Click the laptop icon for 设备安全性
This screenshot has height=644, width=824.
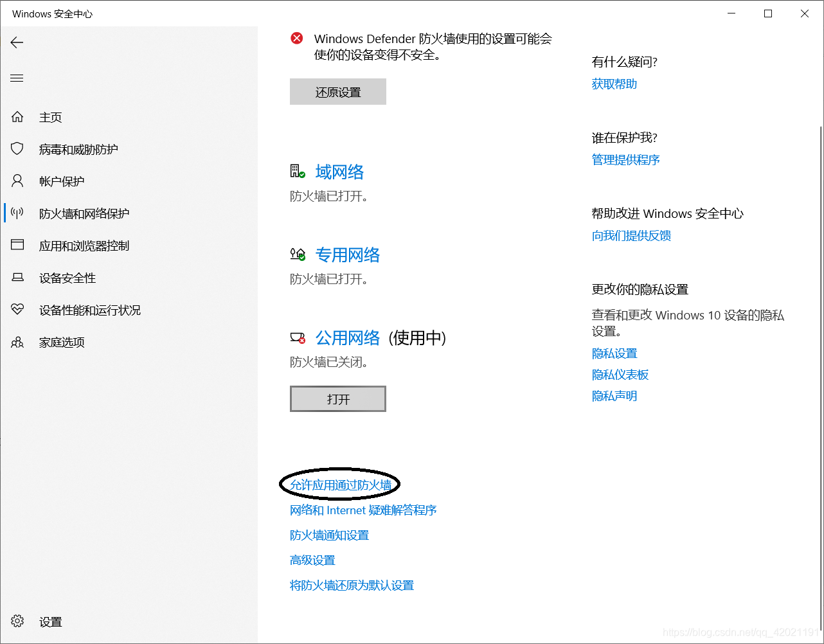[17, 278]
